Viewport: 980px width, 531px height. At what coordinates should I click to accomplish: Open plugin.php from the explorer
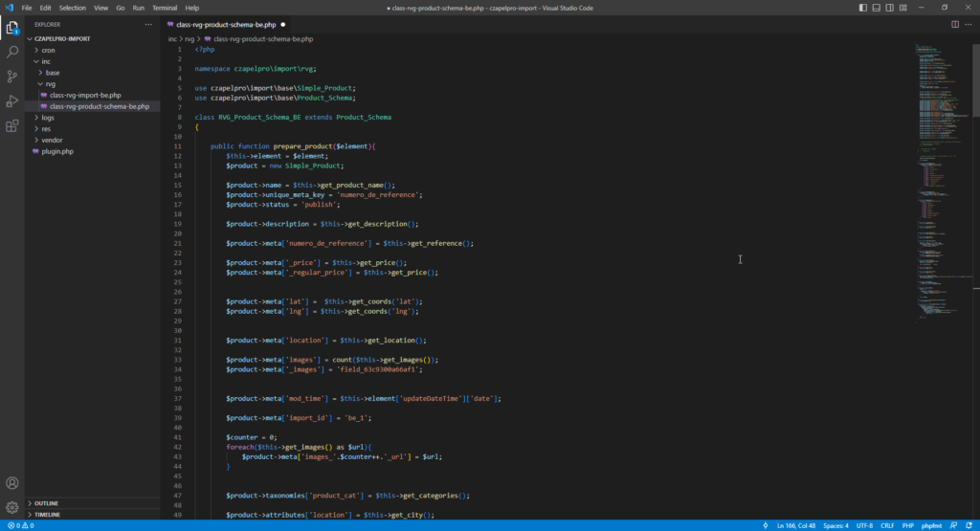(57, 151)
